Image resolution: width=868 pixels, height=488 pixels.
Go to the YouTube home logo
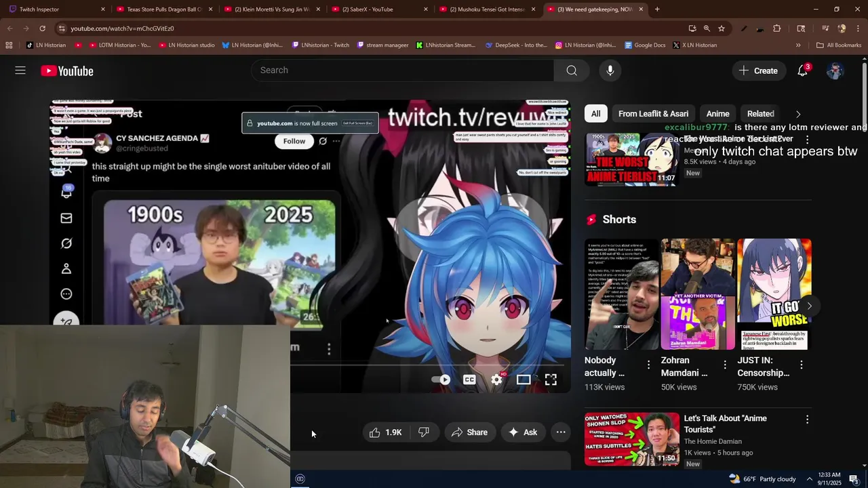point(66,71)
